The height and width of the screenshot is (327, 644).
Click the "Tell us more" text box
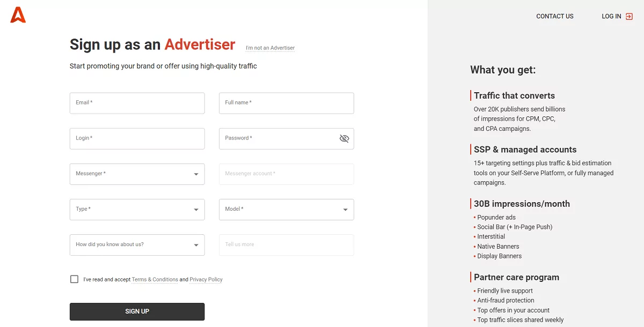tap(286, 244)
